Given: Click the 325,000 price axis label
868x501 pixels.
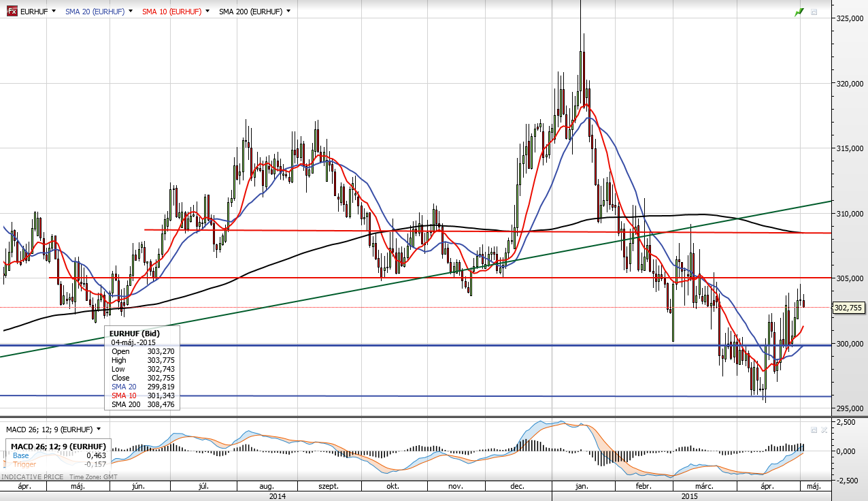Looking at the screenshot, I should point(850,19).
